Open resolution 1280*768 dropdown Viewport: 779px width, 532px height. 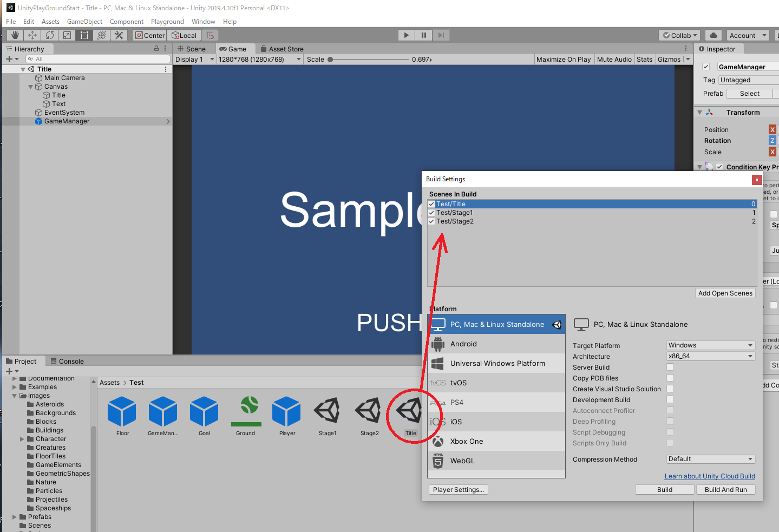point(259,60)
